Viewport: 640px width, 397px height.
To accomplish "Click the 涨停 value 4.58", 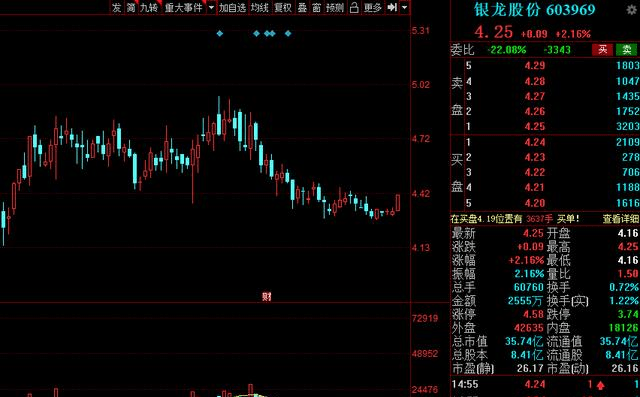I will pos(533,315).
